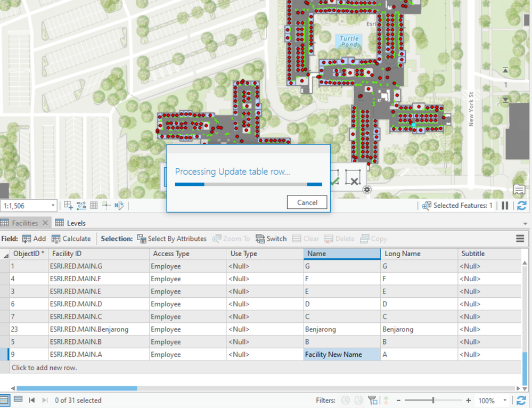Image resolution: width=532 pixels, height=408 pixels.
Task: Switch the table selection
Action: (x=271, y=239)
